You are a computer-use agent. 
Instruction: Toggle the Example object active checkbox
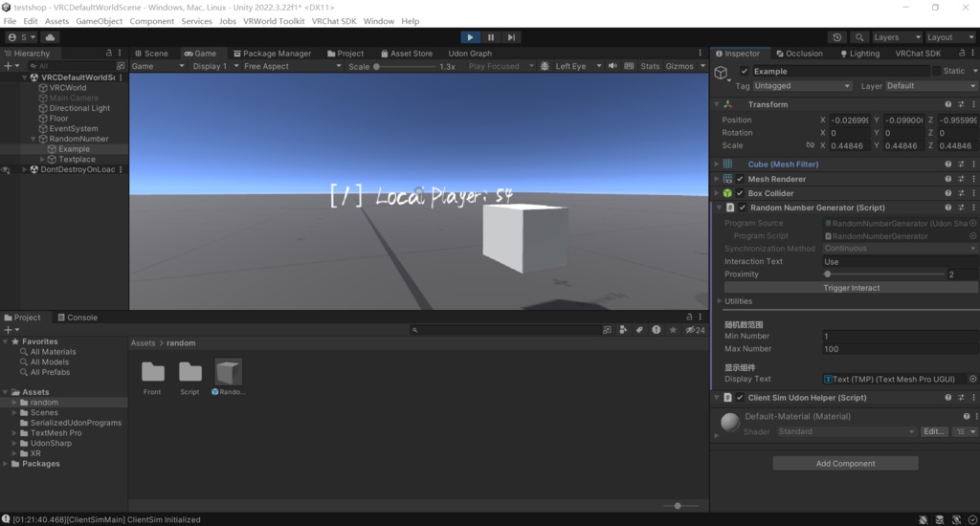744,71
